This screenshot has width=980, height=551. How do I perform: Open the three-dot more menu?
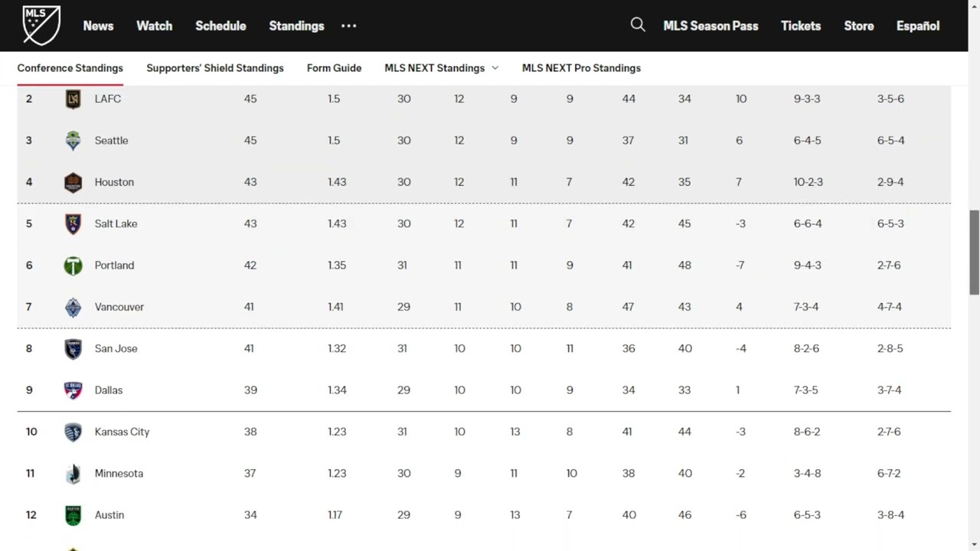tap(348, 26)
